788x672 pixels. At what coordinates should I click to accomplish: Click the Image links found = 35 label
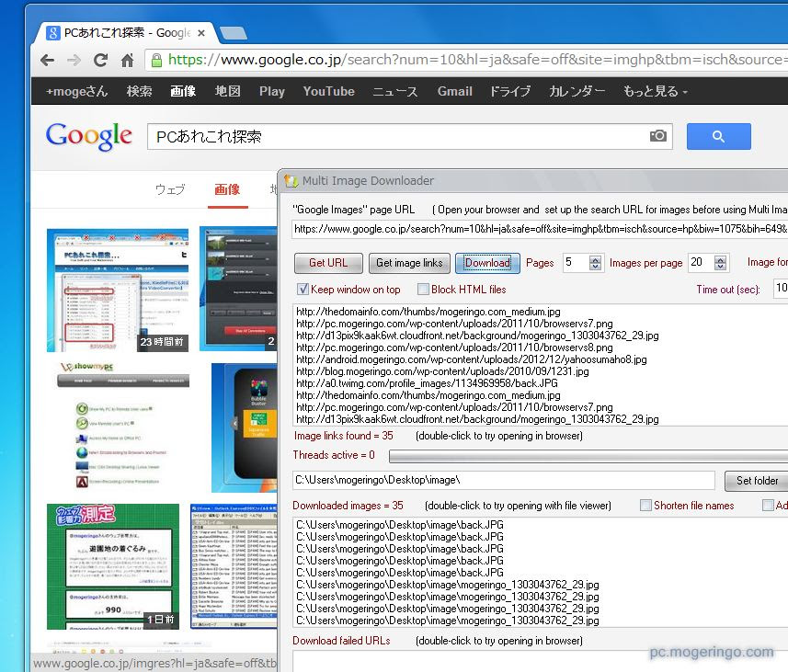[x=343, y=436]
